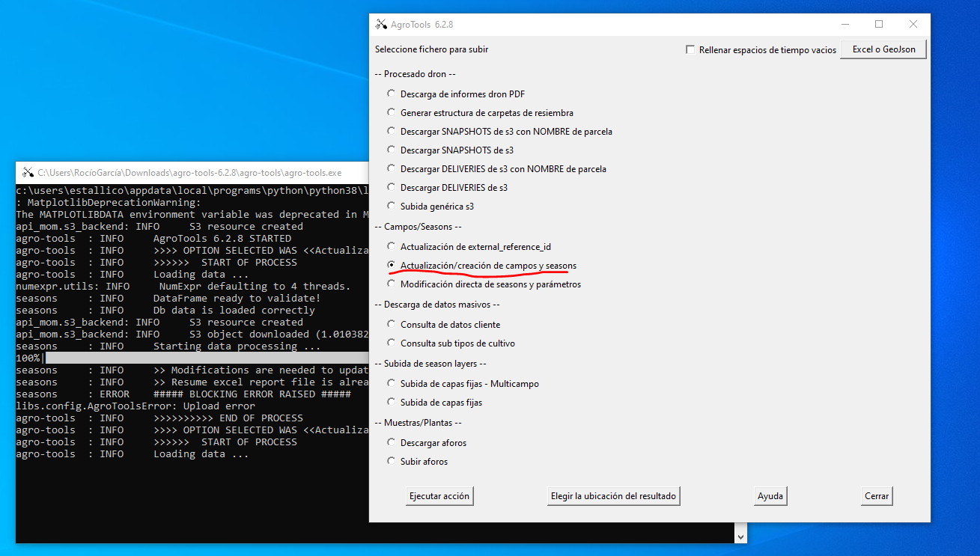Screen dimensions: 980x556
Task: Click the AgroTools 6.2.8 STARTED console line
Action: tap(153, 239)
